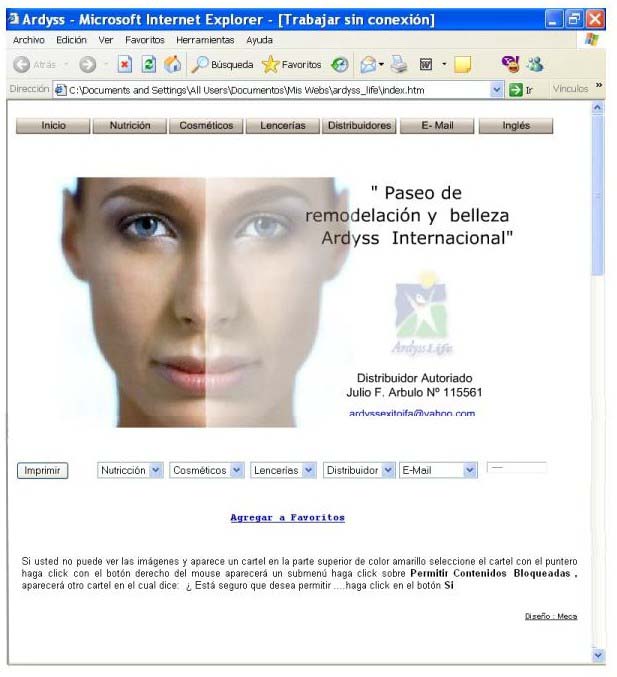Go to the Home page icon
Image resolution: width=617 pixels, height=677 pixels.
(x=173, y=65)
